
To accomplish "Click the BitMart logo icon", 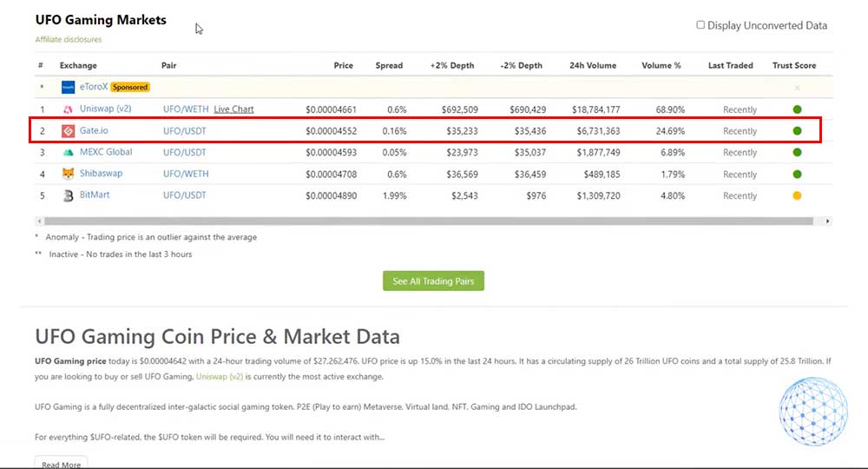I will (68, 195).
